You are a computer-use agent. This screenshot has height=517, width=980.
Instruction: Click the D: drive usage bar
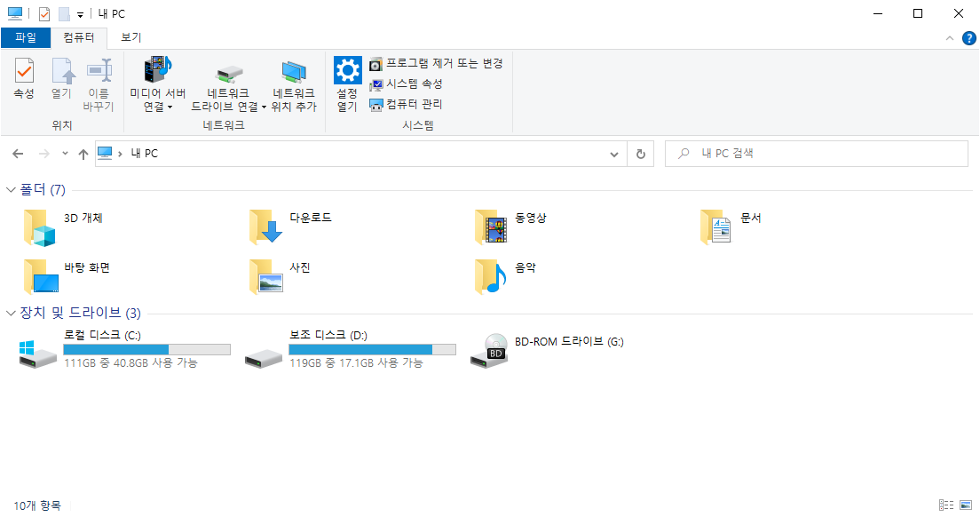(x=373, y=349)
